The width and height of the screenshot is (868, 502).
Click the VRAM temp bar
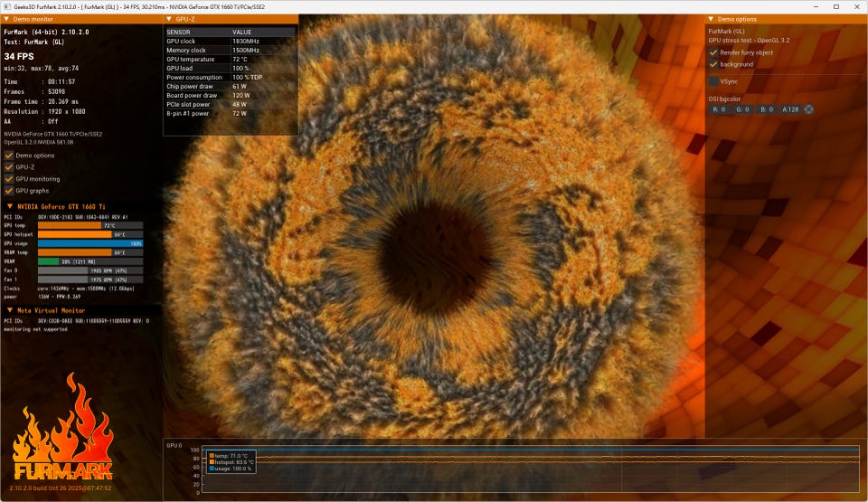coord(90,252)
